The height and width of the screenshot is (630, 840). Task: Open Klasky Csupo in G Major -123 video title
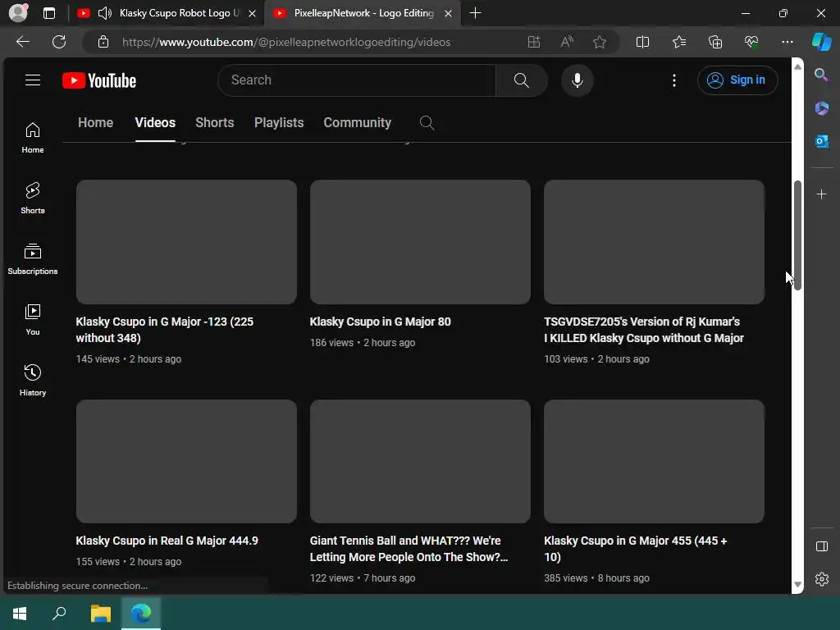tap(164, 330)
